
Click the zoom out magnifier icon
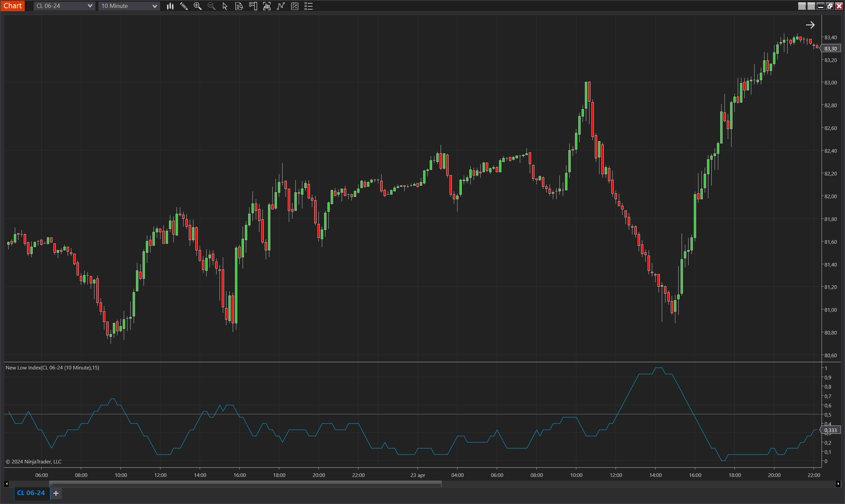point(211,6)
